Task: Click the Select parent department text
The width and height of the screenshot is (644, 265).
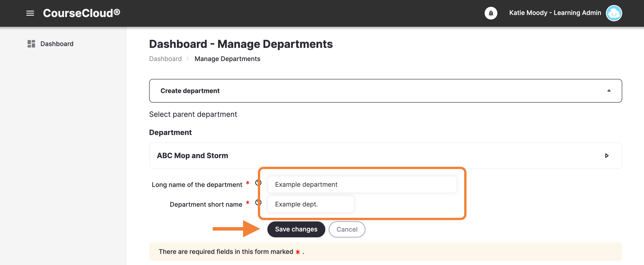Action: [193, 114]
